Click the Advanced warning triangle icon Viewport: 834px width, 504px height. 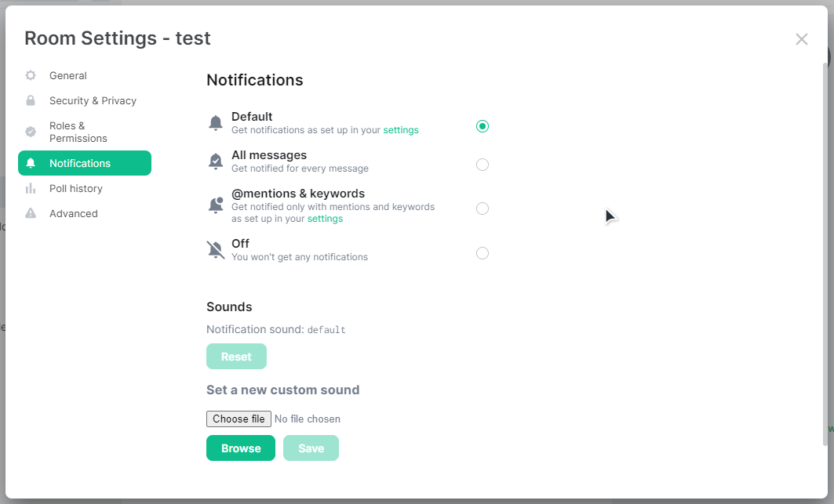point(31,213)
